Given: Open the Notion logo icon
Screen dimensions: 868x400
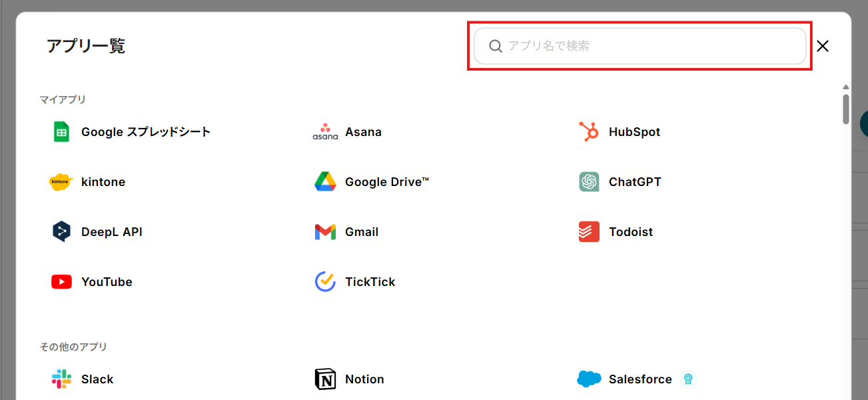Looking at the screenshot, I should [325, 379].
